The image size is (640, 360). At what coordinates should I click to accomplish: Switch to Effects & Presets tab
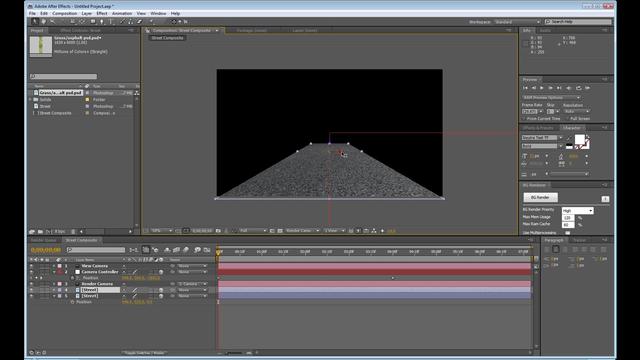click(538, 128)
